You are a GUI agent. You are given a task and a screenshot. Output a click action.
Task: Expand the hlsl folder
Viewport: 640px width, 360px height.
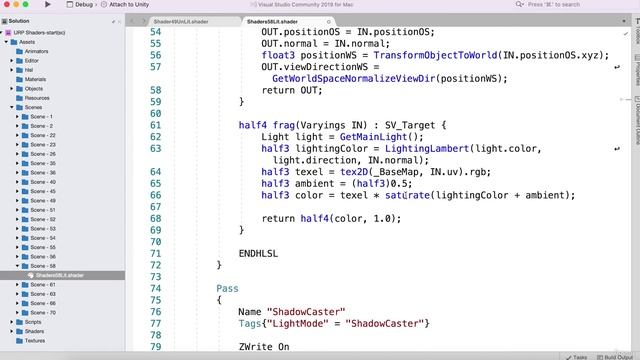tap(12, 70)
